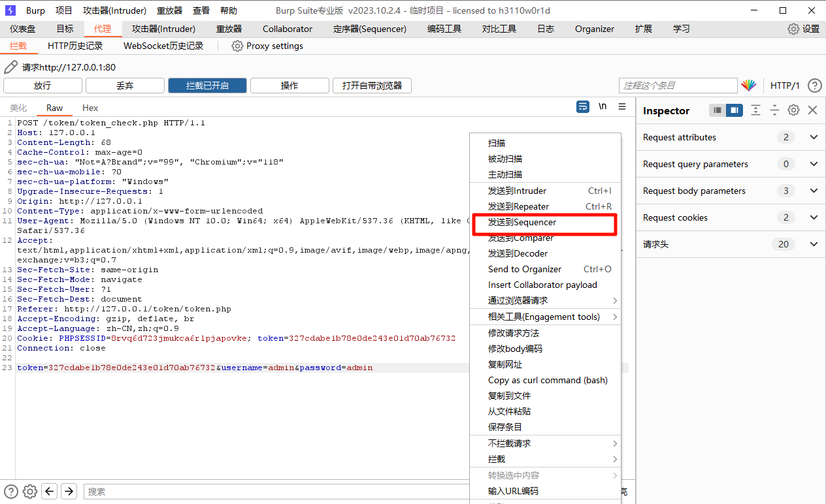
Task: Go to next search match arrow
Action: click(x=69, y=492)
